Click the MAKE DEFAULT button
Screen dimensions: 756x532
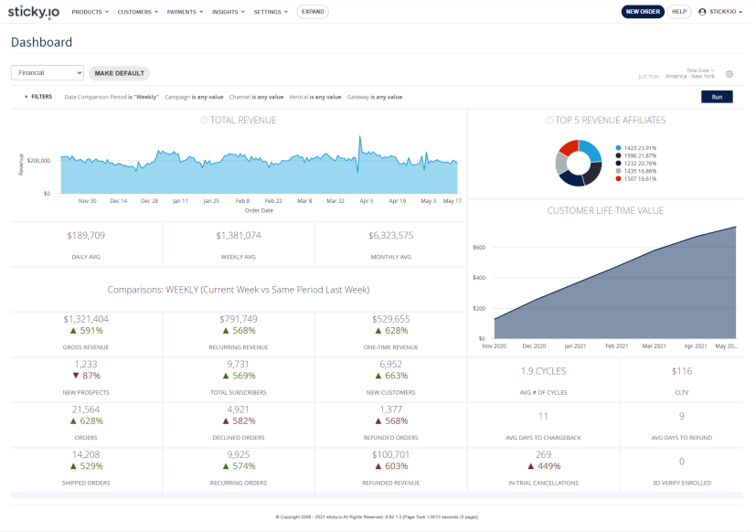click(120, 72)
